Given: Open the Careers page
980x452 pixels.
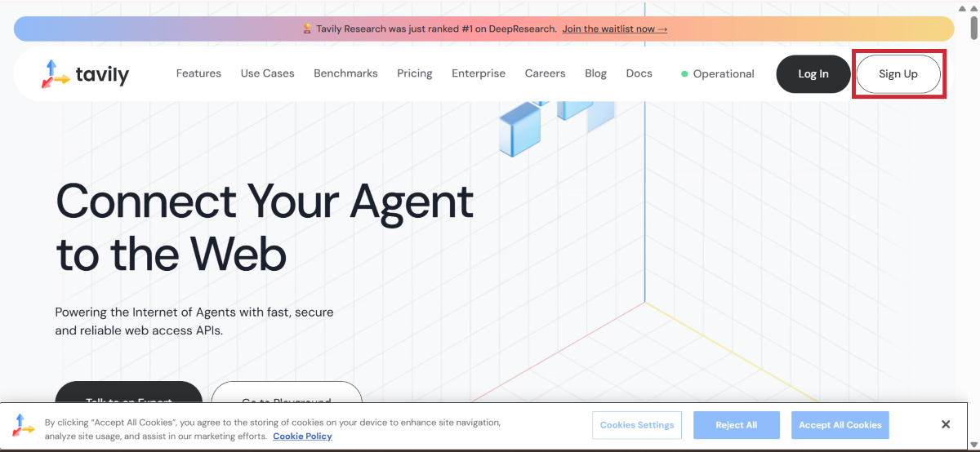Looking at the screenshot, I should point(545,73).
